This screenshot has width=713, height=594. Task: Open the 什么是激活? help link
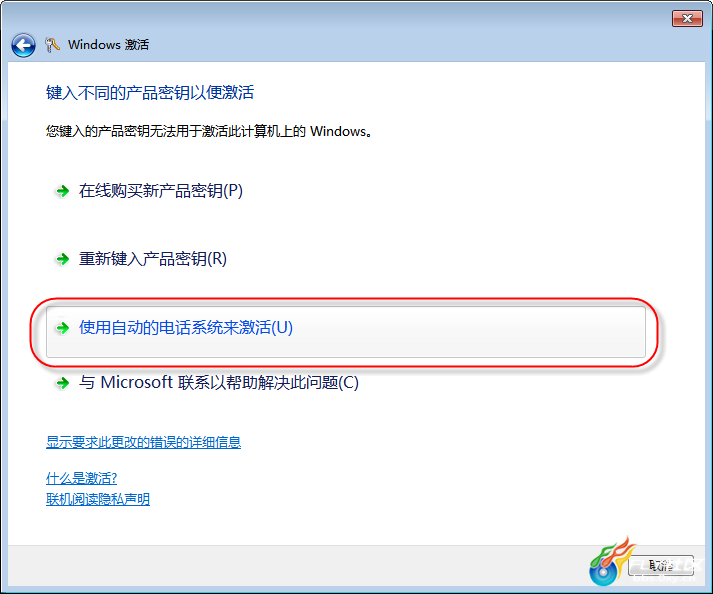(81, 478)
